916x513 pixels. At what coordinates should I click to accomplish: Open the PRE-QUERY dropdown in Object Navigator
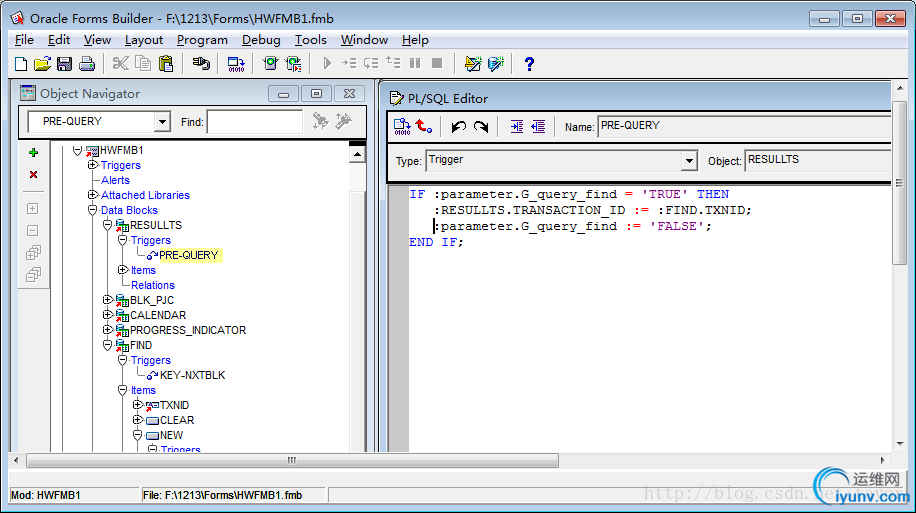tap(162, 122)
